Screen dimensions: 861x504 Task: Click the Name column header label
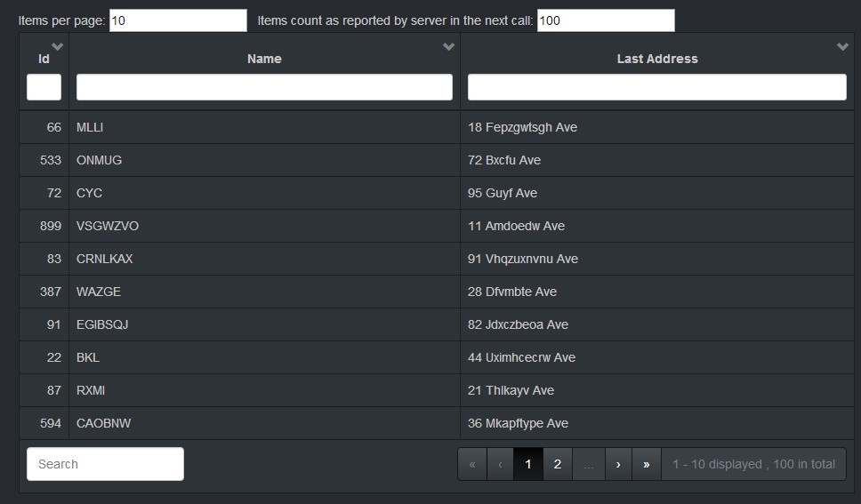[x=264, y=59]
